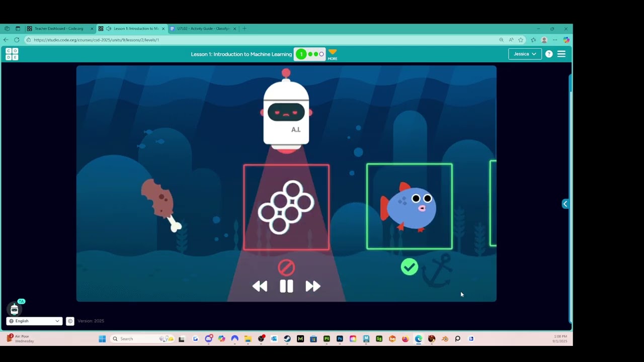Open the Jessica account dropdown
The width and height of the screenshot is (644, 362).
click(525, 54)
